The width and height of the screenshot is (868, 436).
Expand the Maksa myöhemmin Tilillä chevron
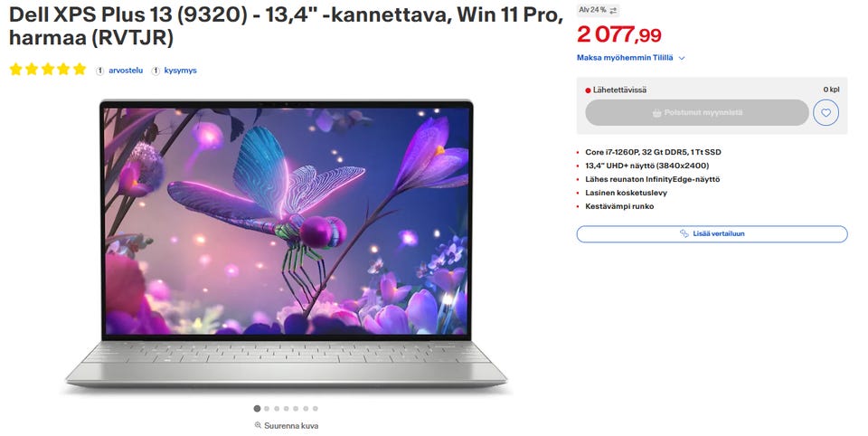point(682,58)
